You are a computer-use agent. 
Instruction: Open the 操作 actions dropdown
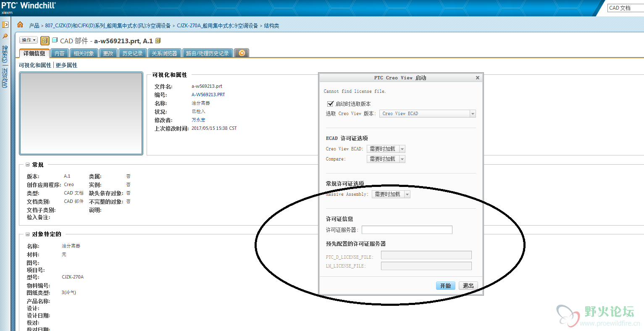tap(29, 40)
